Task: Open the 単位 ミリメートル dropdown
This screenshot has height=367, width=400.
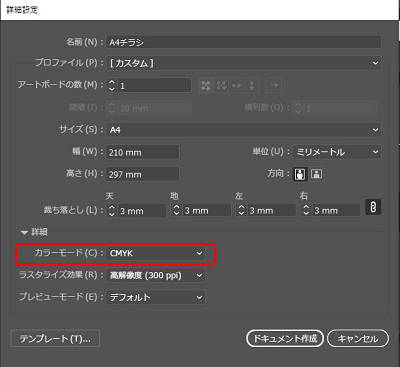Action: [337, 152]
